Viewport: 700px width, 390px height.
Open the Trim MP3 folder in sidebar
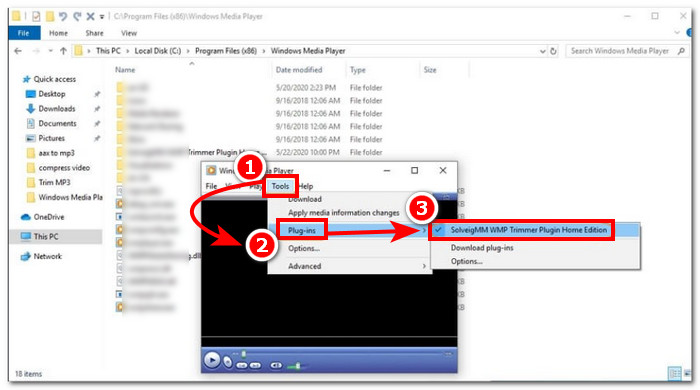point(54,183)
